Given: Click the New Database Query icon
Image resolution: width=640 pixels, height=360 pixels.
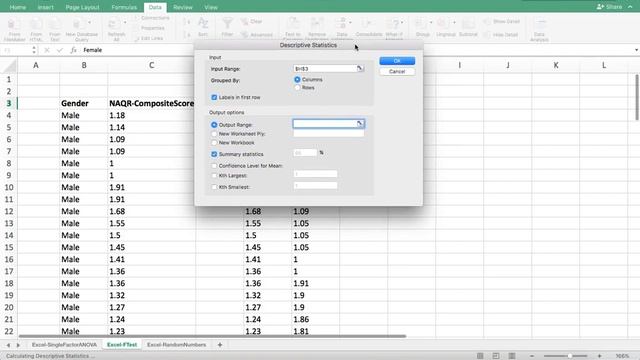Looking at the screenshot, I should 79,24.
